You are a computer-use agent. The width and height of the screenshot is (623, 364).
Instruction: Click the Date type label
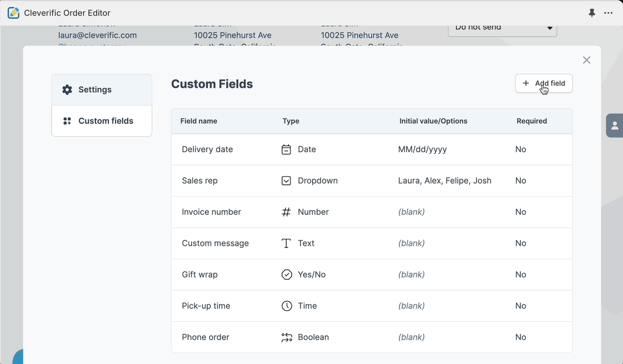tap(307, 149)
